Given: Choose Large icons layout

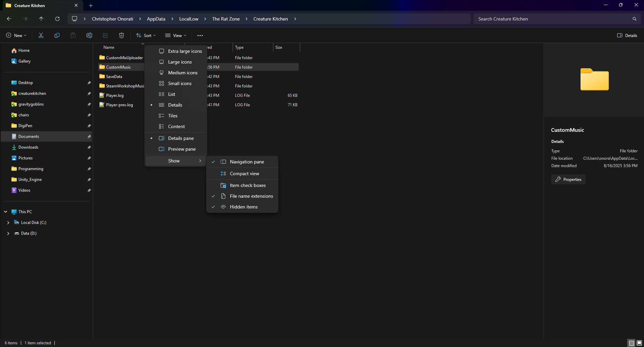Looking at the screenshot, I should coord(176,62).
